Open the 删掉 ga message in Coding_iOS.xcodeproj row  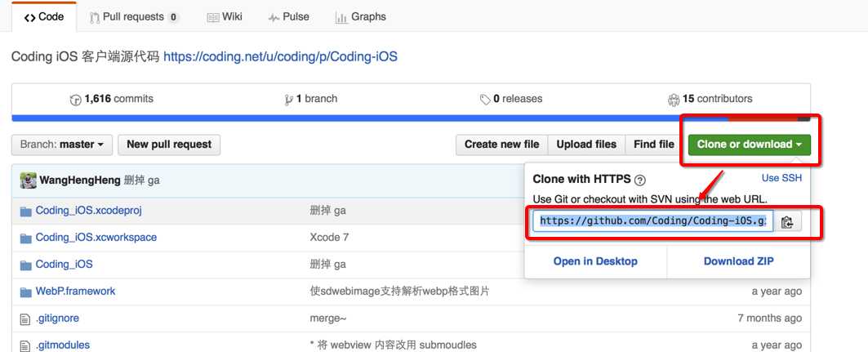click(327, 211)
